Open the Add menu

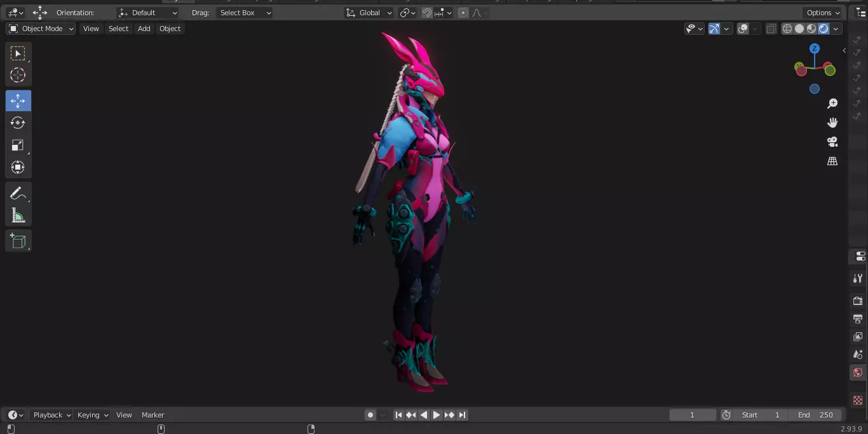tap(144, 29)
